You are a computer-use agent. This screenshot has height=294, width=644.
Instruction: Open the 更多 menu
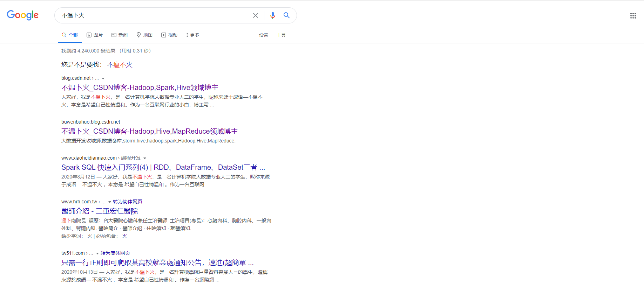pyautogui.click(x=192, y=35)
